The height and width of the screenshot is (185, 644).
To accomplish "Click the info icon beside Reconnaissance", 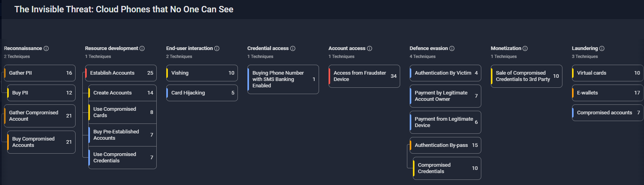I will tap(46, 48).
